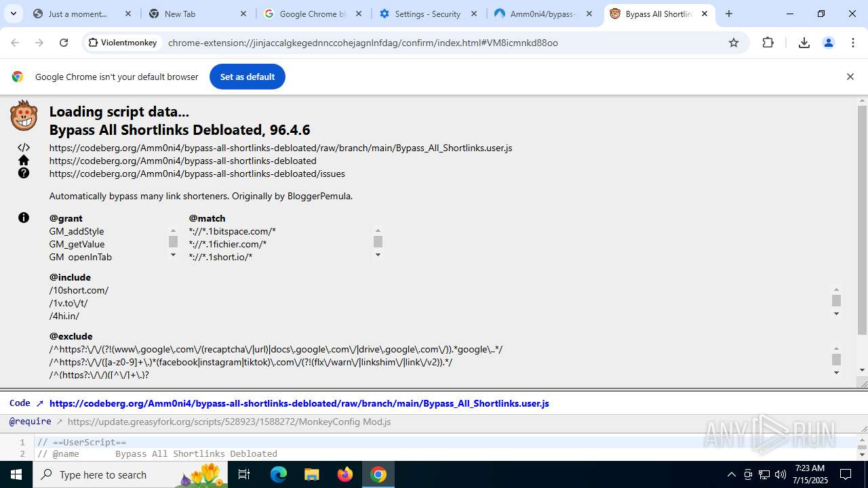This screenshot has width=868, height=488.
Task: Open the network status tray icon
Action: 764,474
